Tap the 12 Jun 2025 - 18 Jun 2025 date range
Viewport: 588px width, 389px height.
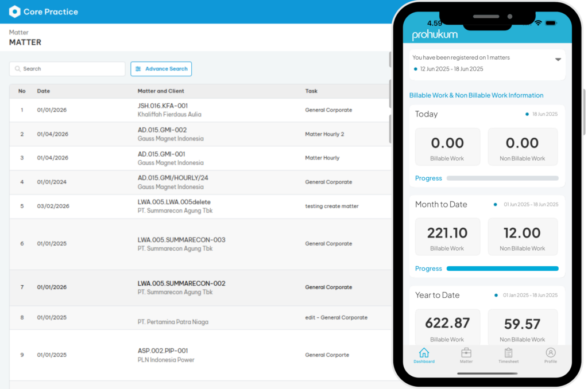pos(451,69)
